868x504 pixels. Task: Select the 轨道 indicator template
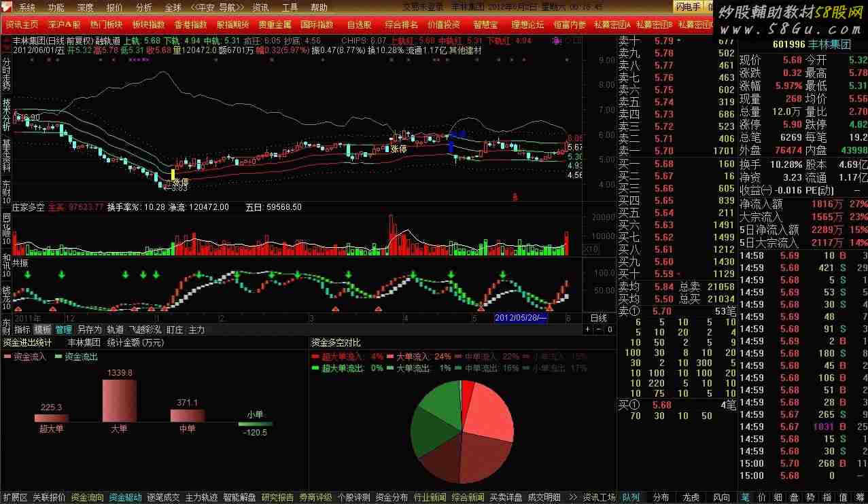[115, 329]
